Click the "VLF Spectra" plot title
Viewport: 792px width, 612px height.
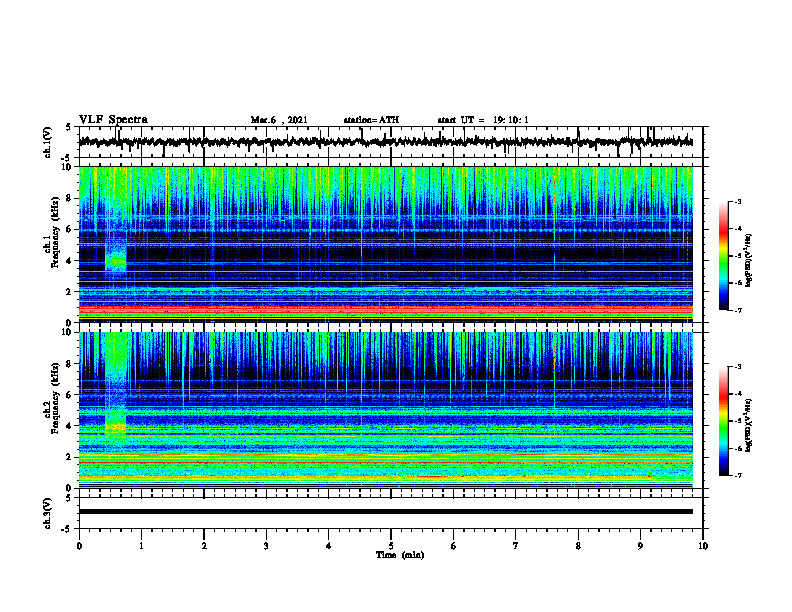[x=113, y=120]
